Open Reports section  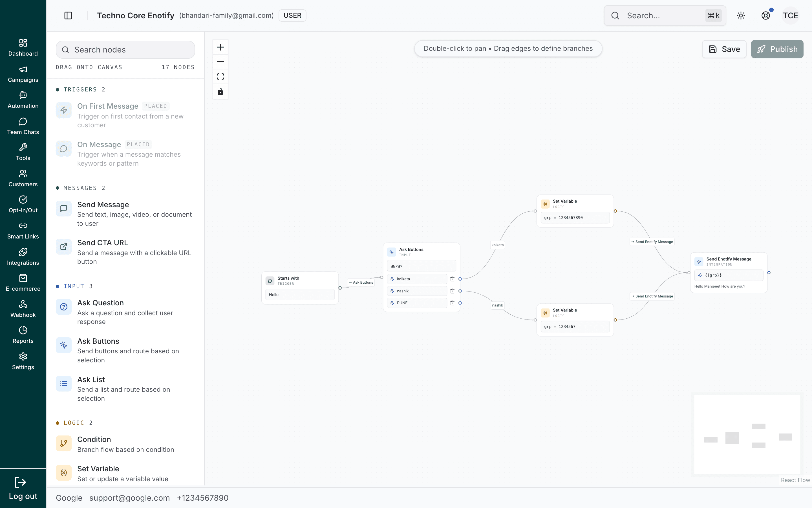point(23,335)
